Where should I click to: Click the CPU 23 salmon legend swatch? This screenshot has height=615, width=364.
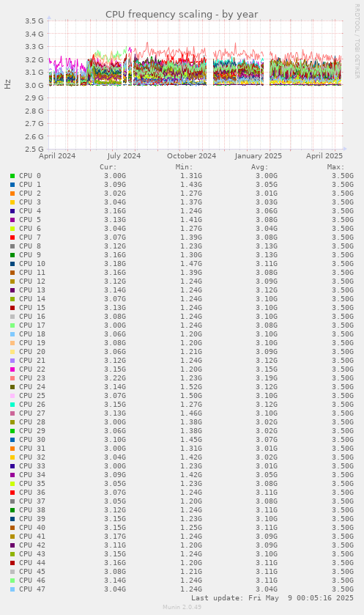(x=12, y=378)
